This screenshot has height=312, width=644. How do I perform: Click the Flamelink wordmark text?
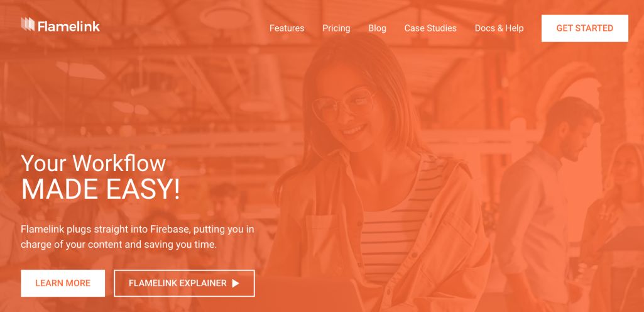pyautogui.click(x=68, y=26)
